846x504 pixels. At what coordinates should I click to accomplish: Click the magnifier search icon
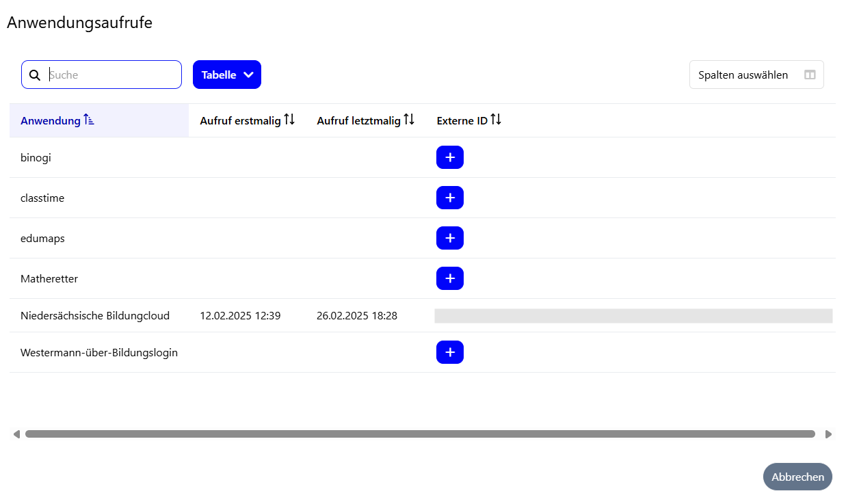(x=35, y=75)
